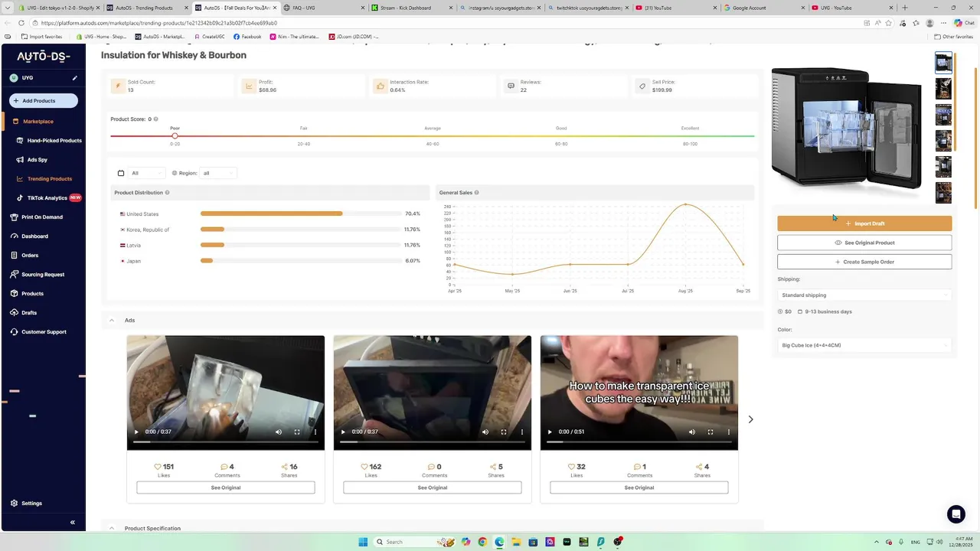Open the Color Big Cube Ice dropdown
The image size is (980, 551).
864,345
